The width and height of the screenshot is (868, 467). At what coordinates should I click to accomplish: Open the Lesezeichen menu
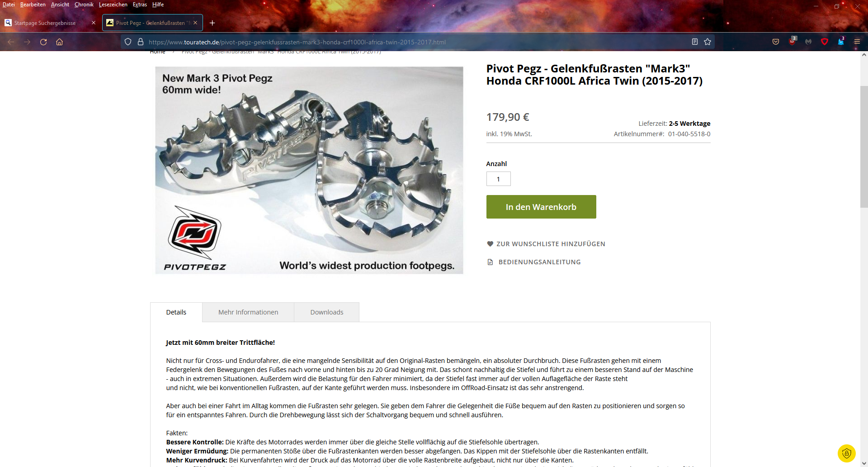113,5
